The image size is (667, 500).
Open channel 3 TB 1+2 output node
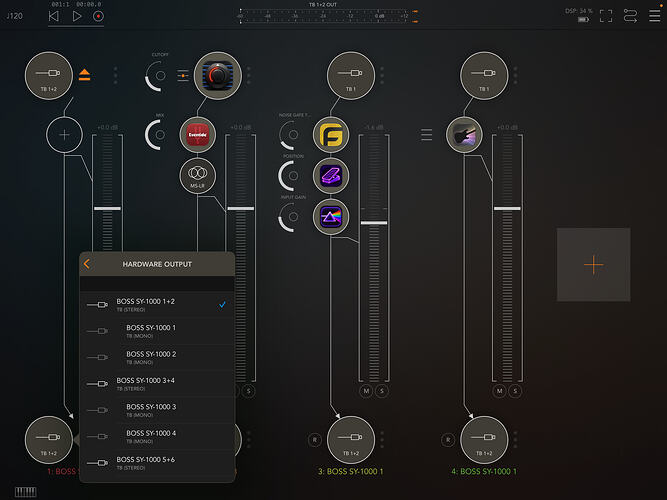pos(351,440)
